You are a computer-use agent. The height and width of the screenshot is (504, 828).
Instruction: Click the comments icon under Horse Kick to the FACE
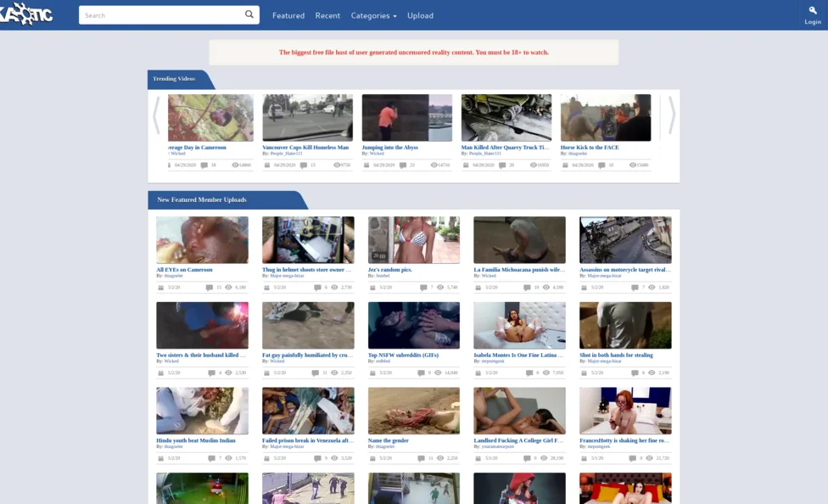[x=601, y=165]
